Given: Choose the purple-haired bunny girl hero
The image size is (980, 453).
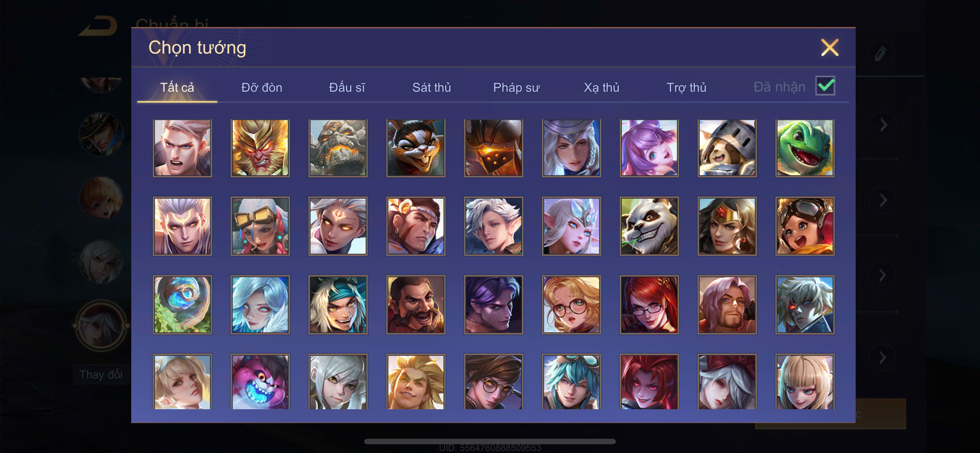Looking at the screenshot, I should pyautogui.click(x=649, y=148).
